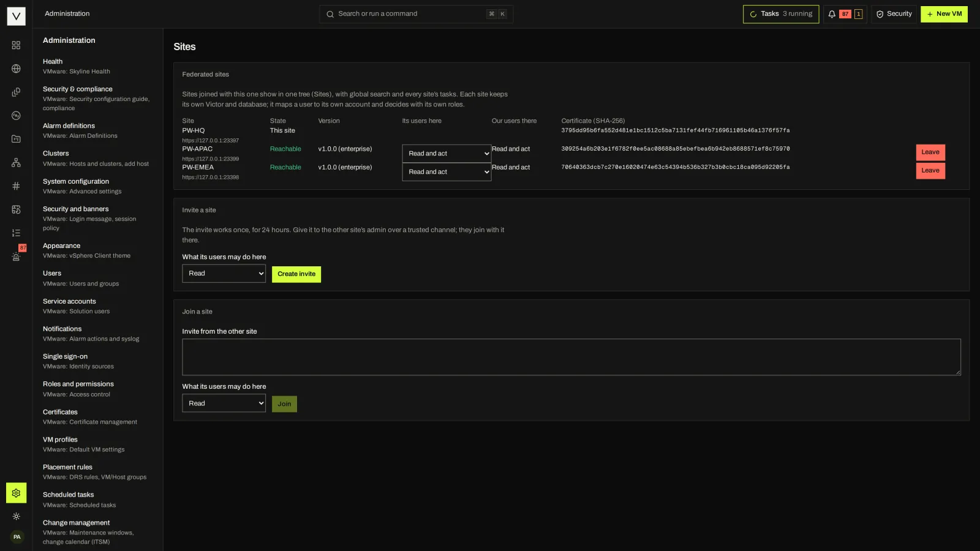Open Scheduled tasks menu item
Image resolution: width=980 pixels, height=551 pixels.
(97, 500)
